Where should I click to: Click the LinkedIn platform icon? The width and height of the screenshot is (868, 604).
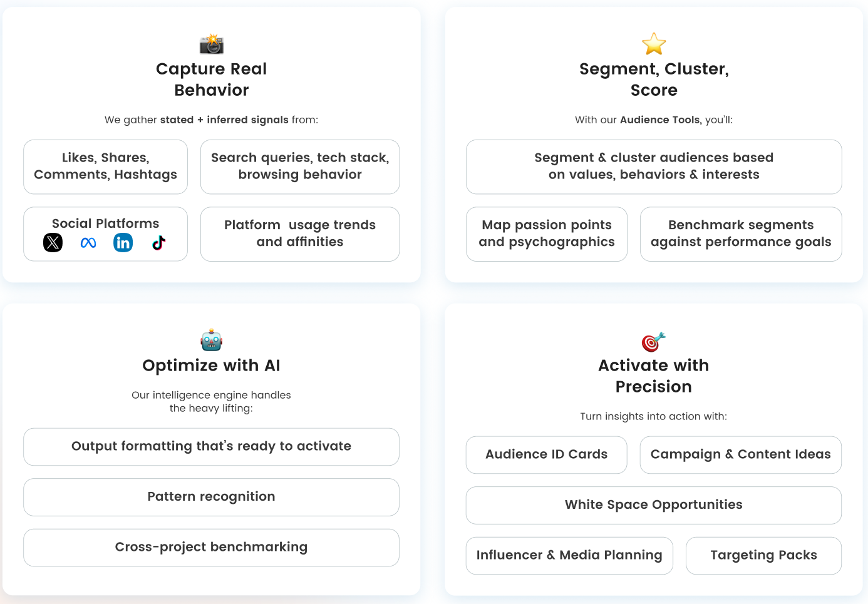click(123, 242)
